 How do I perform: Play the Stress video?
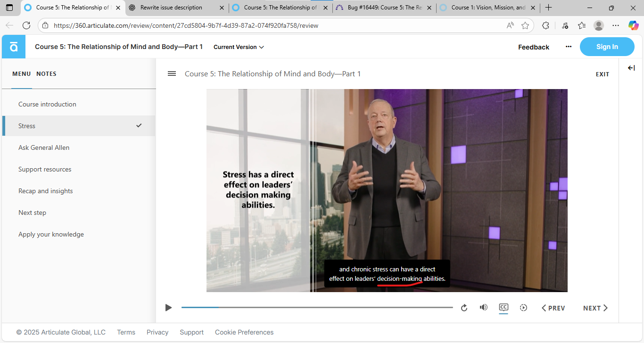(168, 308)
